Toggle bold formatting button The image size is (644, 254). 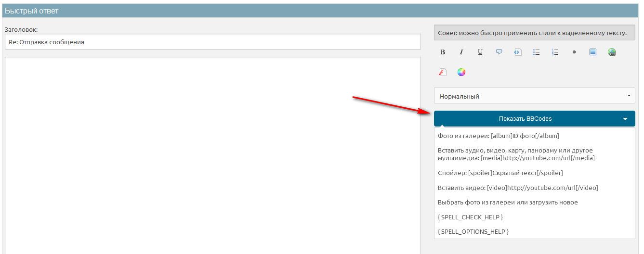(443, 52)
